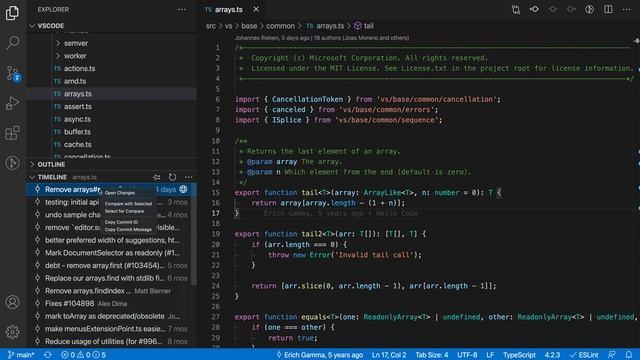Open Source Control view with badge
Screen dimensions: 640x360
click(x=13, y=73)
